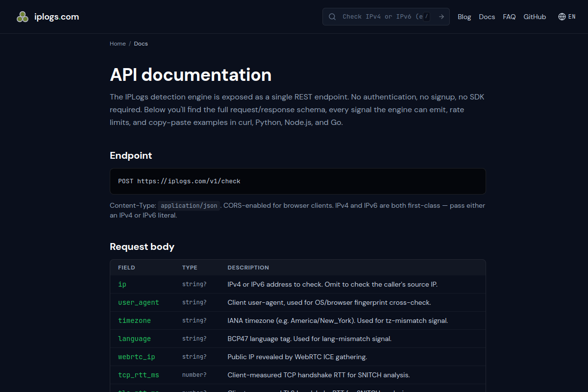Click the FIELD column header
The image size is (588, 392).
pos(126,268)
